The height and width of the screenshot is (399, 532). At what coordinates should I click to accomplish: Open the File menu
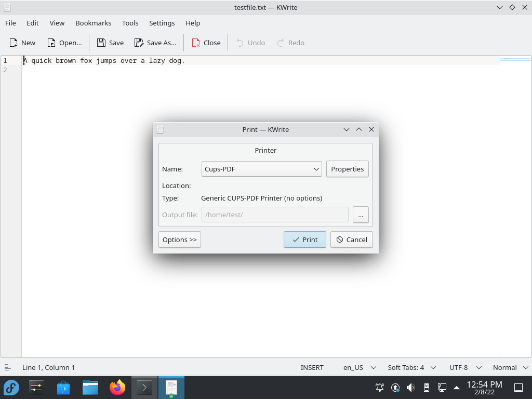(10, 23)
